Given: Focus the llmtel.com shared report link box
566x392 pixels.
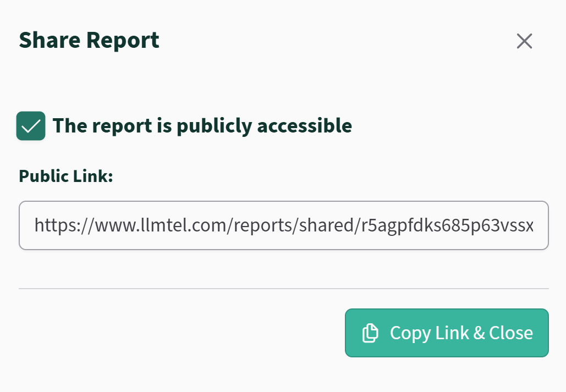Looking at the screenshot, I should click(x=283, y=225).
